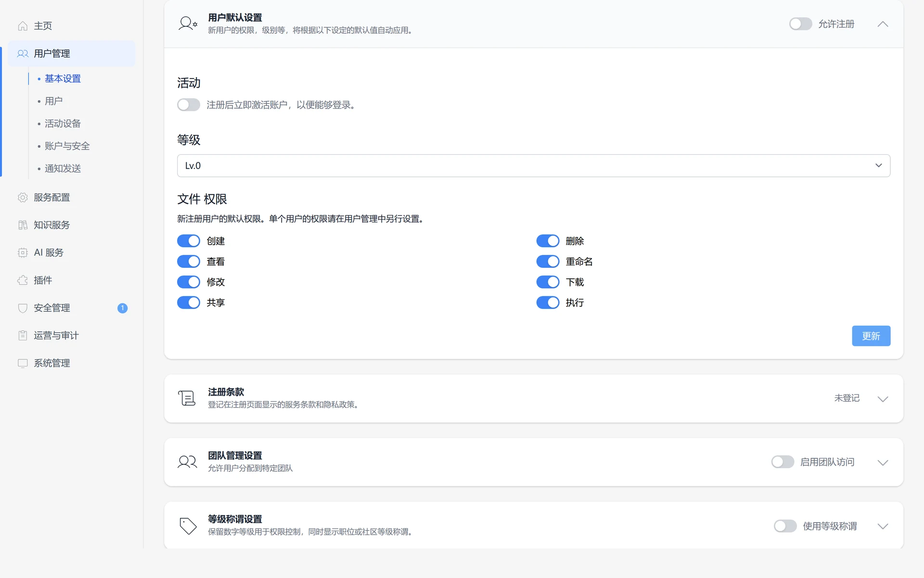
Task: Toggle the 查看 permission switch
Action: coord(189,262)
